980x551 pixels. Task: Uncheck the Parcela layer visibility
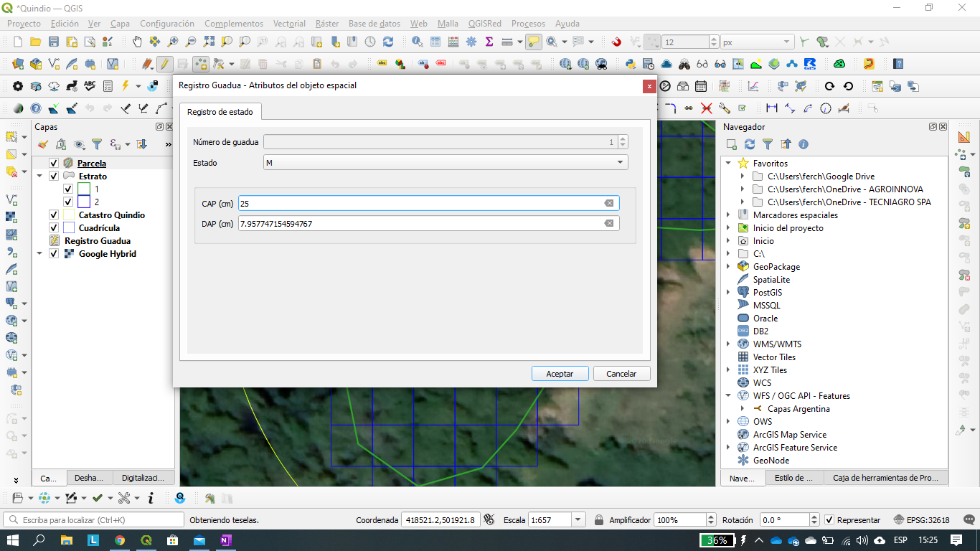click(x=53, y=163)
